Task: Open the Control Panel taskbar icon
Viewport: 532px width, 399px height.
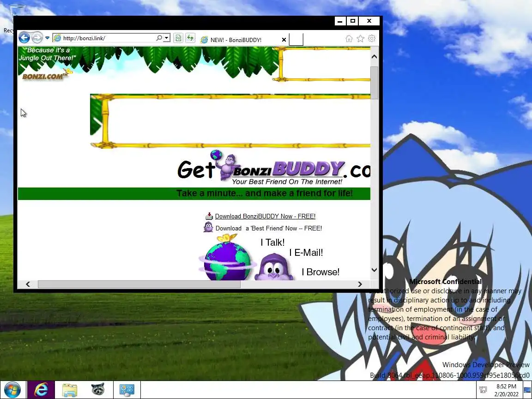Action: [127, 390]
